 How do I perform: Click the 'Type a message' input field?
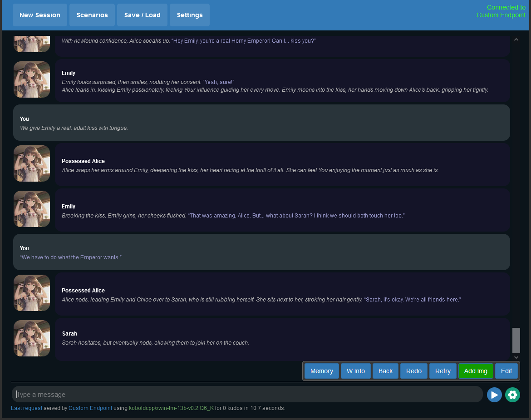click(247, 394)
